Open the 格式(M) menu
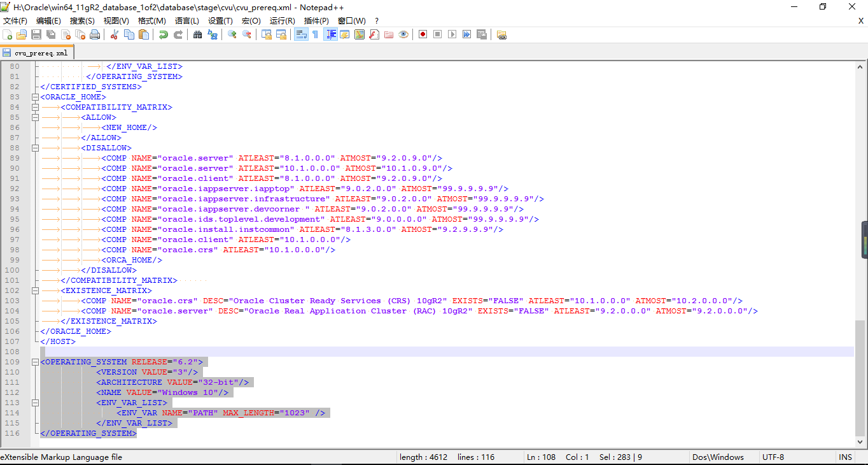This screenshot has width=868, height=465. (x=152, y=21)
